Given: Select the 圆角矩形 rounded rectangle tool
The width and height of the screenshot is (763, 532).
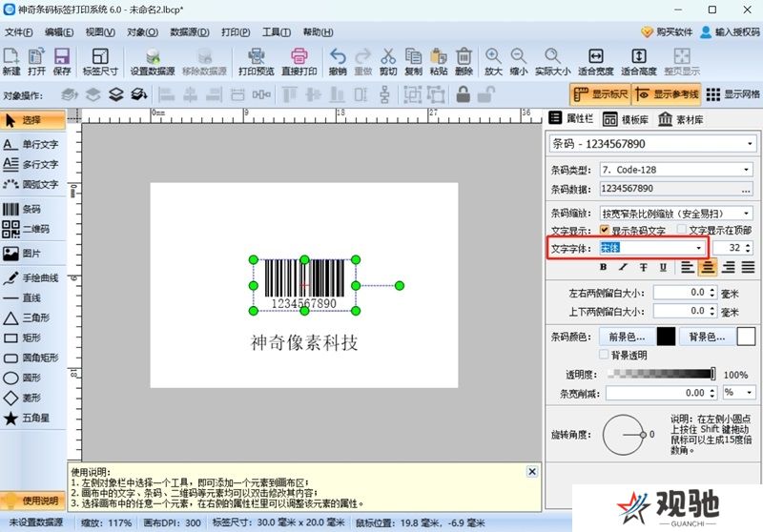Looking at the screenshot, I should pyautogui.click(x=32, y=358).
